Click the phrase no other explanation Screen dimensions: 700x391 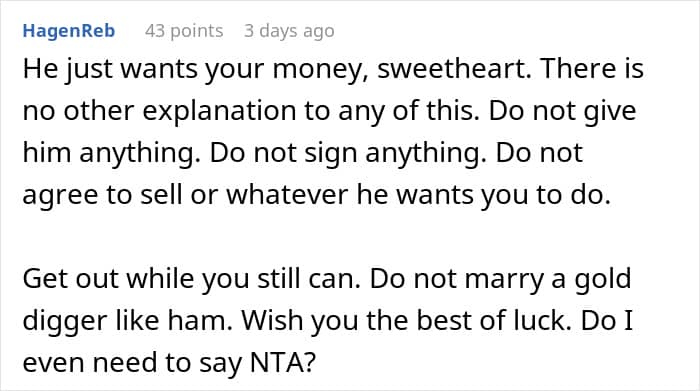click(x=159, y=112)
